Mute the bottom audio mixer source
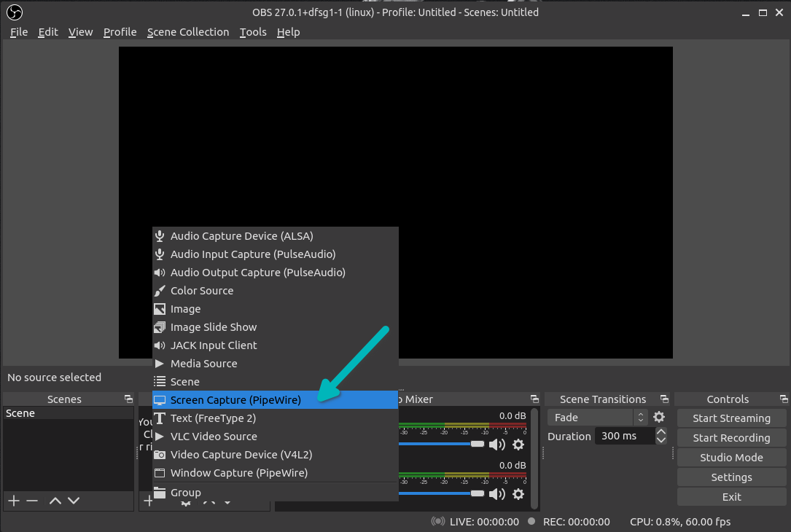This screenshot has height=532, width=791. click(x=496, y=494)
